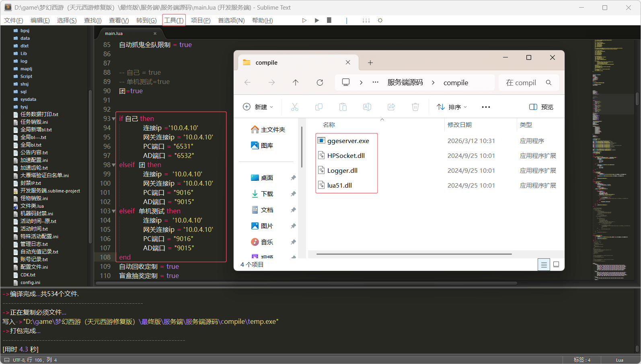The width and height of the screenshot is (641, 364).
Task: Open the 排序 sort dropdown
Action: point(452,107)
